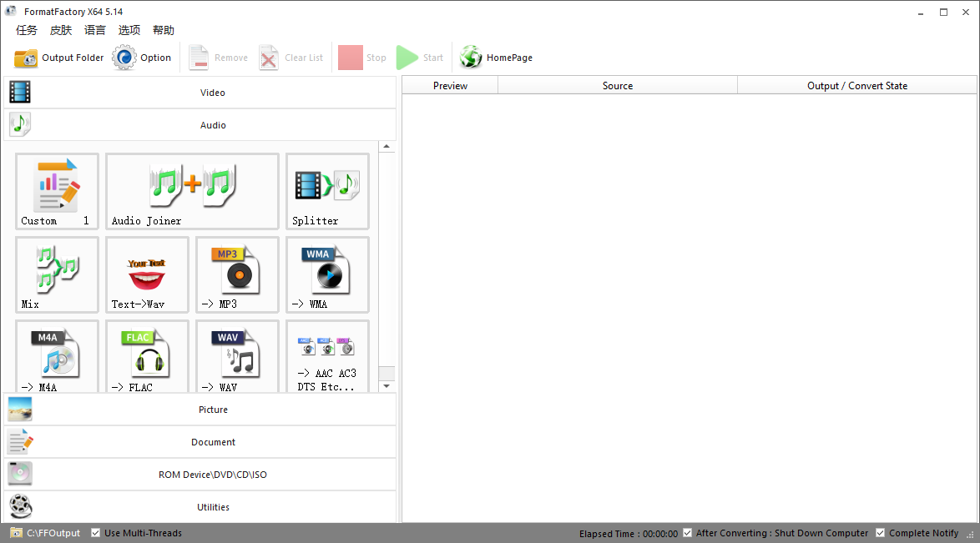
Task: Choose the -> WAV conversion
Action: point(237,357)
